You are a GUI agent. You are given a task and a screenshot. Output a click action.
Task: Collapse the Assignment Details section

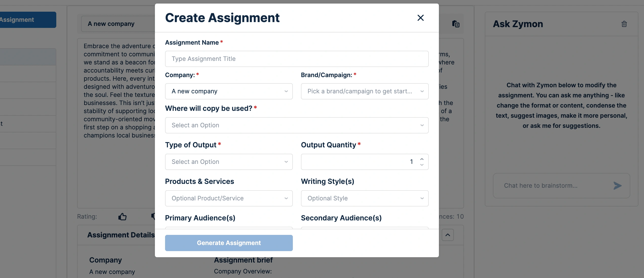pyautogui.click(x=448, y=235)
